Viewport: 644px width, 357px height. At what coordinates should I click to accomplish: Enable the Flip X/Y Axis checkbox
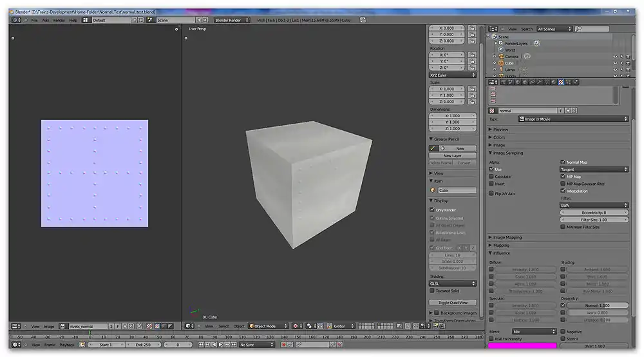491,193
